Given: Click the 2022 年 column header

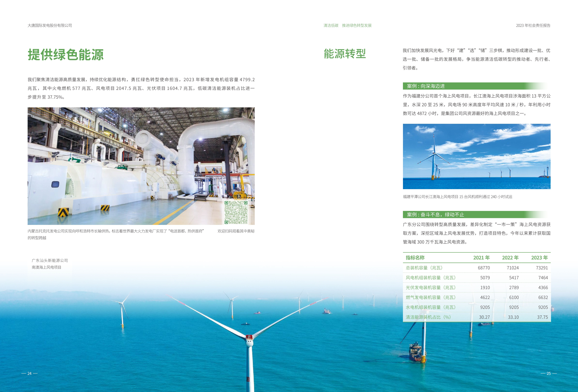Looking at the screenshot, I should pos(510,258).
